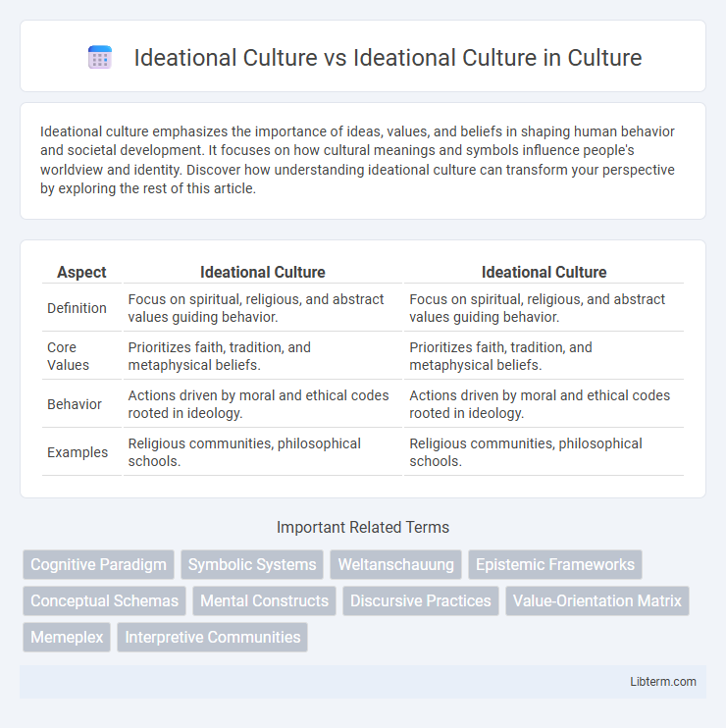The height and width of the screenshot is (728, 726).
Task: Select the Definition row label
Action: click(78, 308)
